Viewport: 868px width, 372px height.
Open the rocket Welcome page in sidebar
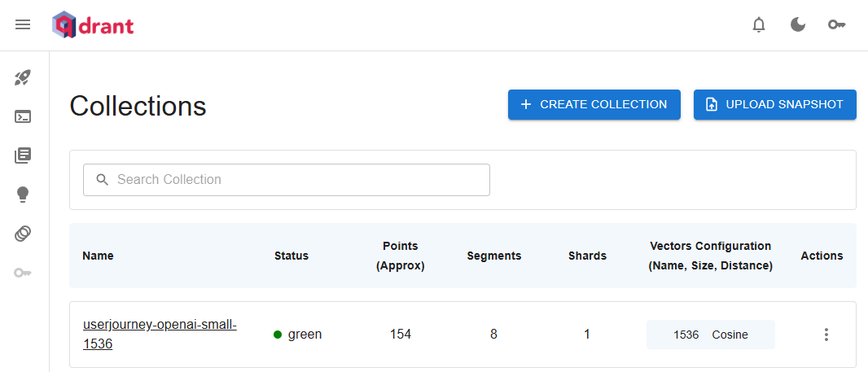(23, 78)
